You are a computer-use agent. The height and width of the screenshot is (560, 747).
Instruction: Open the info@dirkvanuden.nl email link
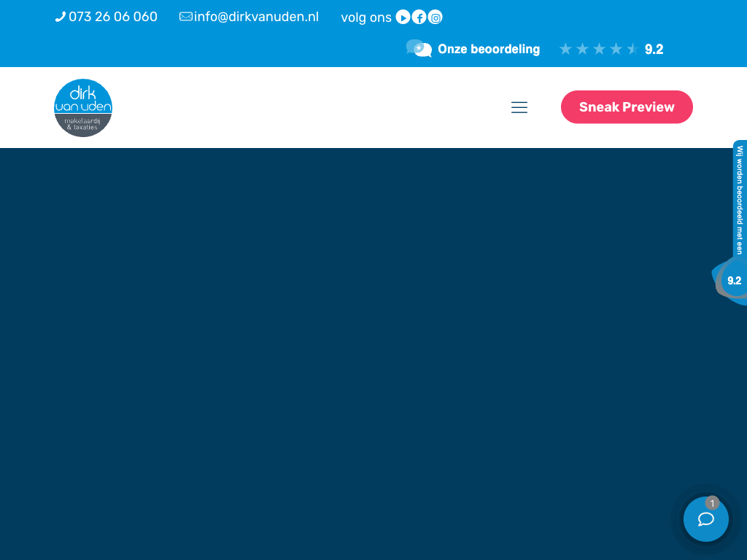point(256,17)
